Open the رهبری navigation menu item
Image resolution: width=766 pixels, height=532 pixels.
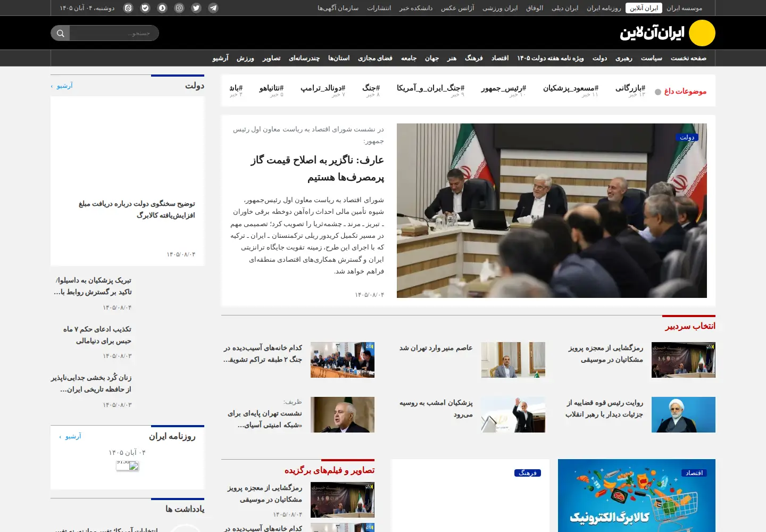(624, 58)
